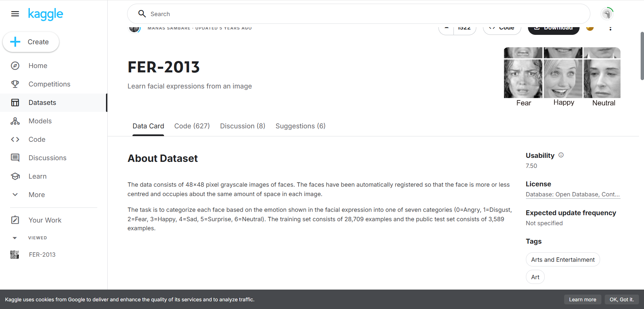Image resolution: width=644 pixels, height=309 pixels.
Task: Click the Models network icon
Action: click(x=15, y=121)
